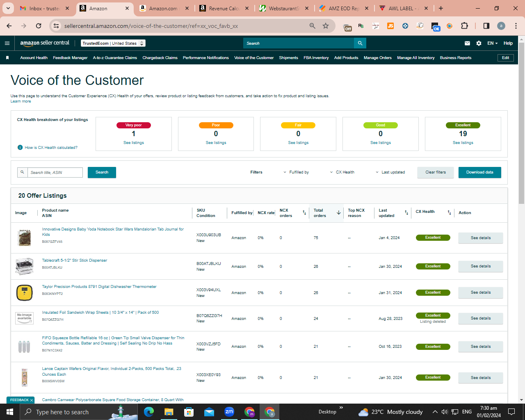Click See listings under Excellent

point(463,143)
